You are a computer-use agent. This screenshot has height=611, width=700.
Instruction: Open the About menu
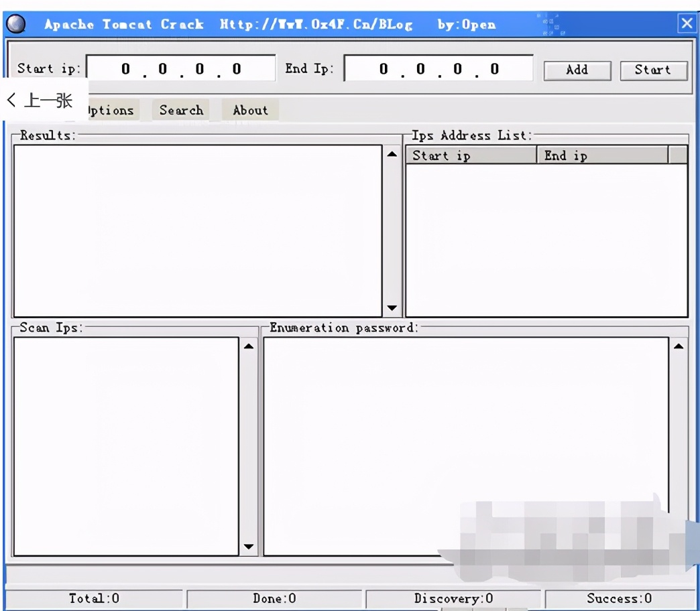[251, 110]
